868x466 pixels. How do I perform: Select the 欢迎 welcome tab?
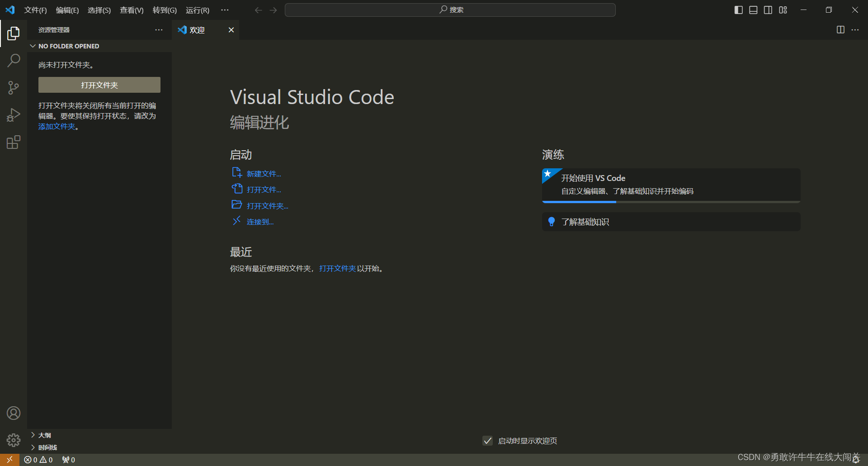click(205, 30)
